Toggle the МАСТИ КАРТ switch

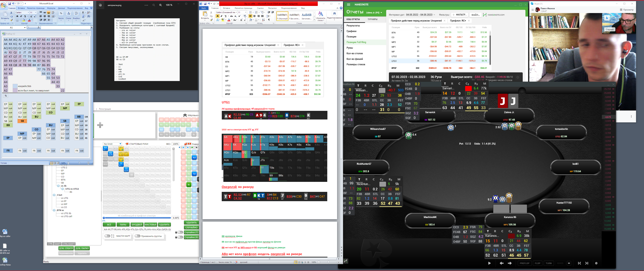click(x=108, y=236)
